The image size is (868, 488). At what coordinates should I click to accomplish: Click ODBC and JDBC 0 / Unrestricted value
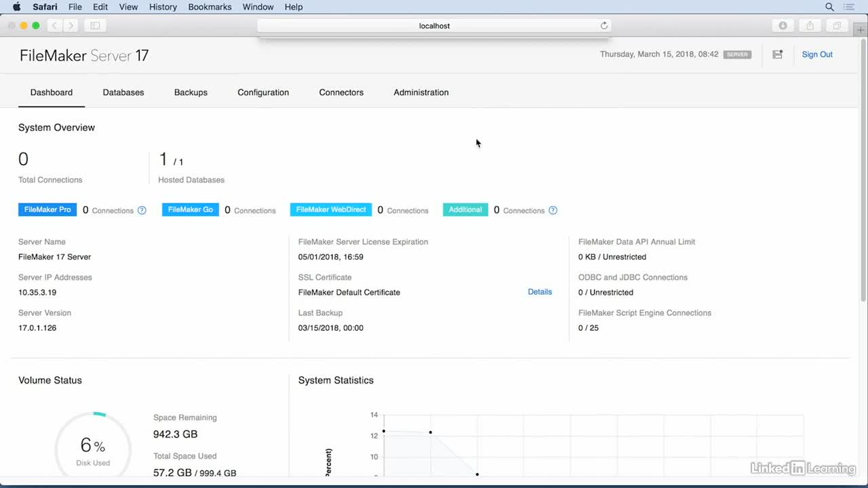tap(606, 292)
